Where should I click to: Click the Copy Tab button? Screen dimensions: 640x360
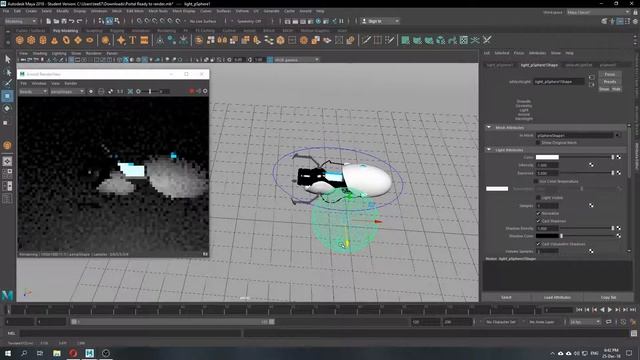[x=608, y=297]
